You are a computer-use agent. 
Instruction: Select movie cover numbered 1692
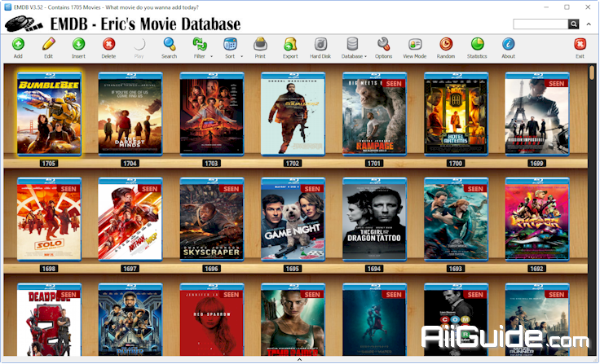point(537,220)
